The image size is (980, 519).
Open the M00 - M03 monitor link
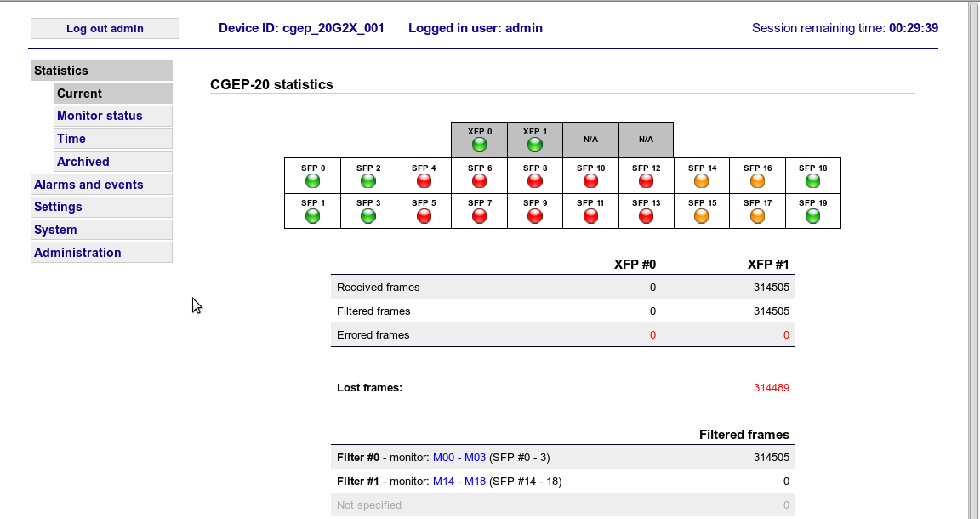point(459,457)
